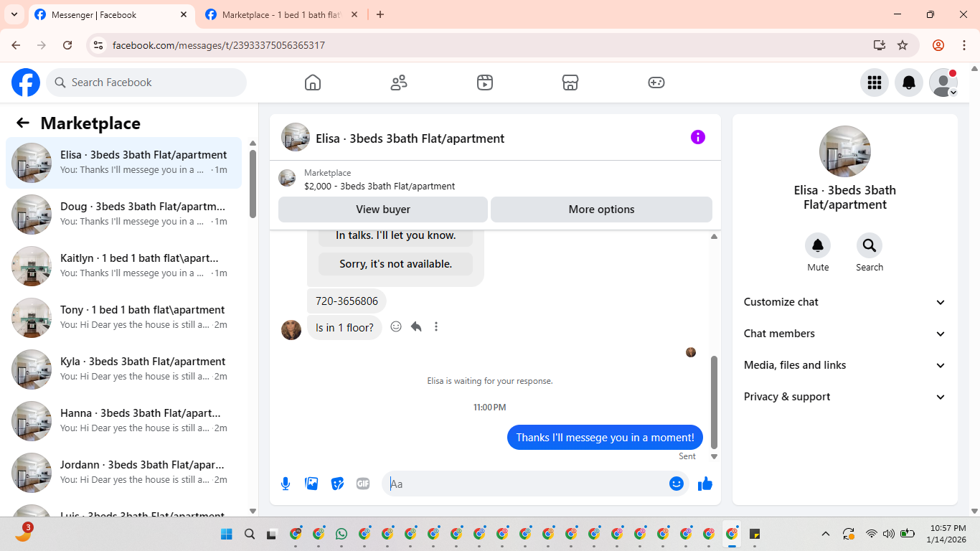Open Chrome tab search dropdown arrow

tap(14, 14)
